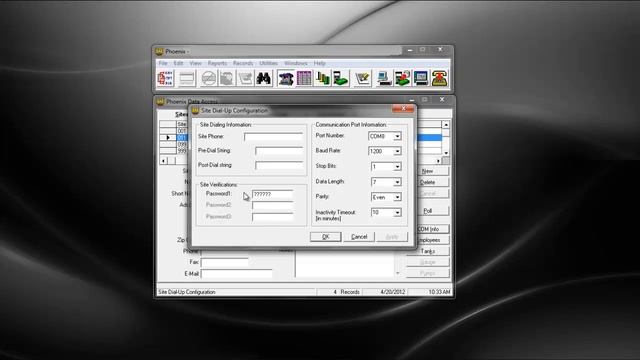Expand the Data Length dropdown
Image resolution: width=640 pixels, height=360 pixels.
(397, 182)
